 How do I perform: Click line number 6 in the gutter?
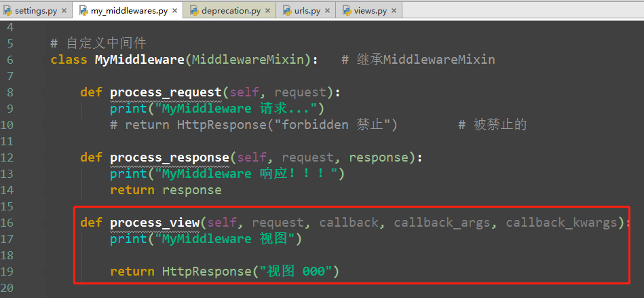pyautogui.click(x=10, y=60)
